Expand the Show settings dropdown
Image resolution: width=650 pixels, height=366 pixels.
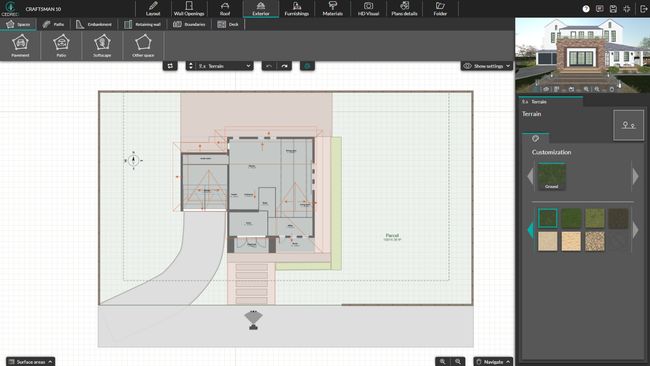click(x=487, y=66)
